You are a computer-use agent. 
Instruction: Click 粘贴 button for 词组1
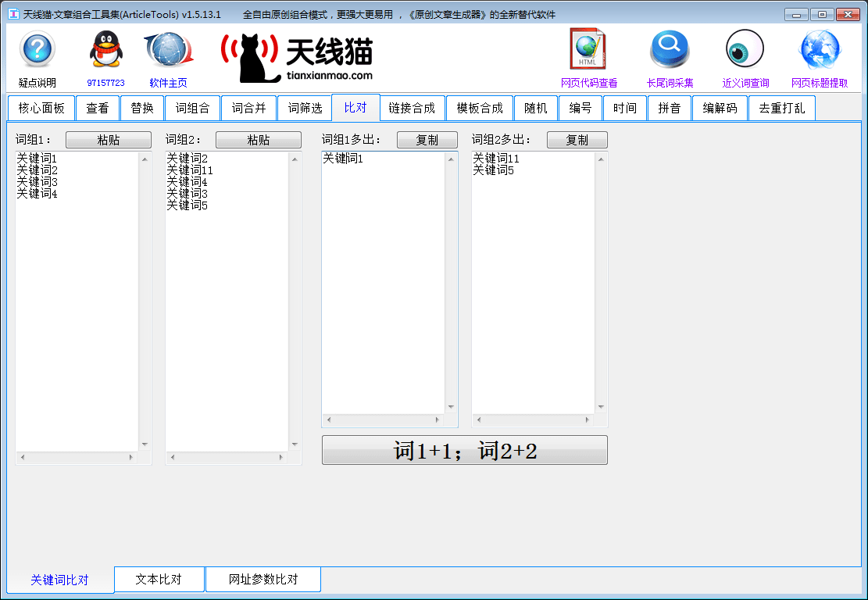coord(109,140)
